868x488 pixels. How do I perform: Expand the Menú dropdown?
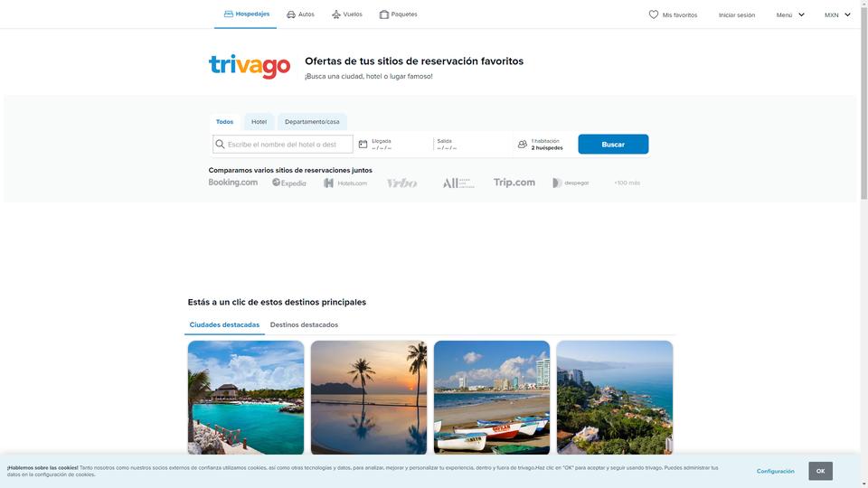(790, 15)
